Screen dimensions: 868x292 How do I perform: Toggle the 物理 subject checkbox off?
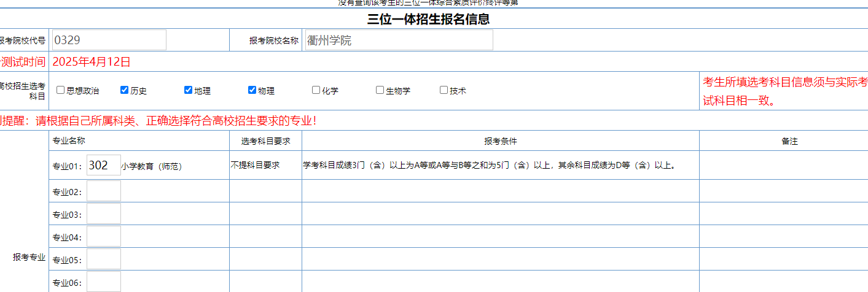[252, 90]
